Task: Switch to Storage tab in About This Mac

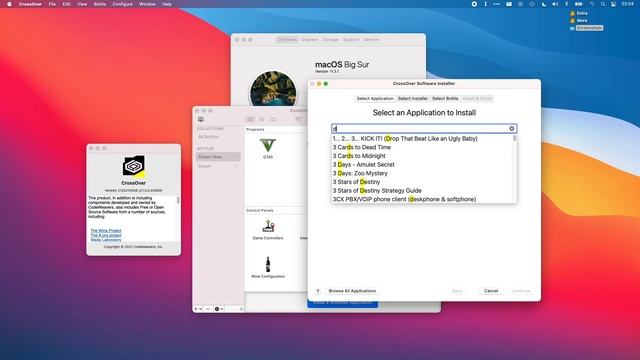Action: pos(331,40)
